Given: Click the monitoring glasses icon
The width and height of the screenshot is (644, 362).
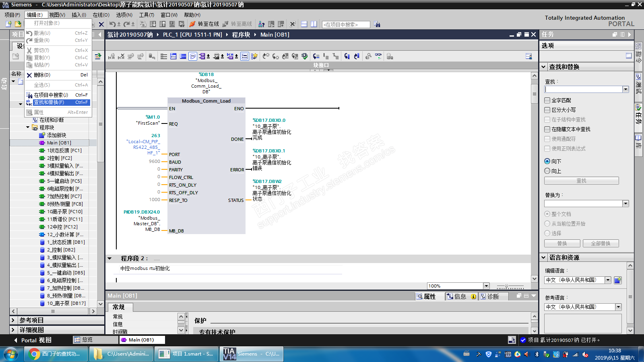Looking at the screenshot, I should 378,56.
